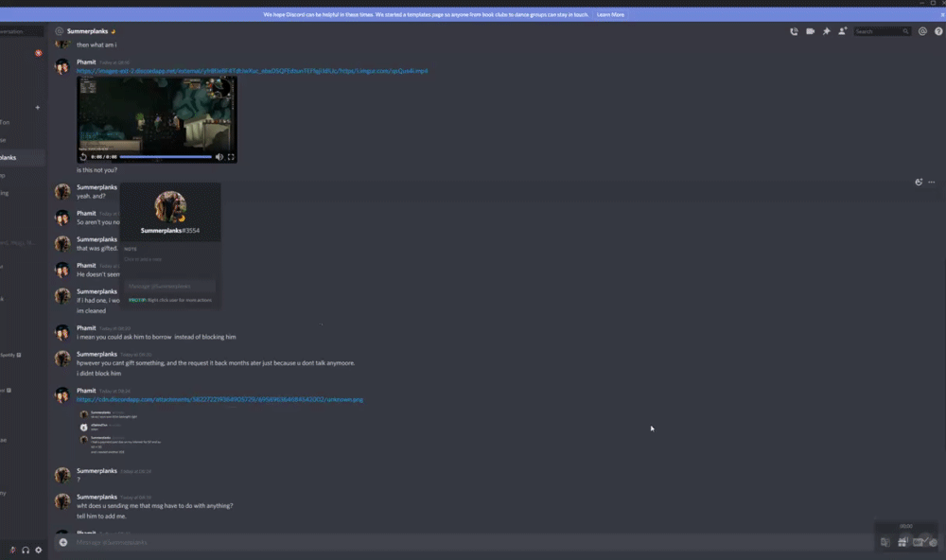
Task: Toggle microphone mute in user panel
Action: 12,550
